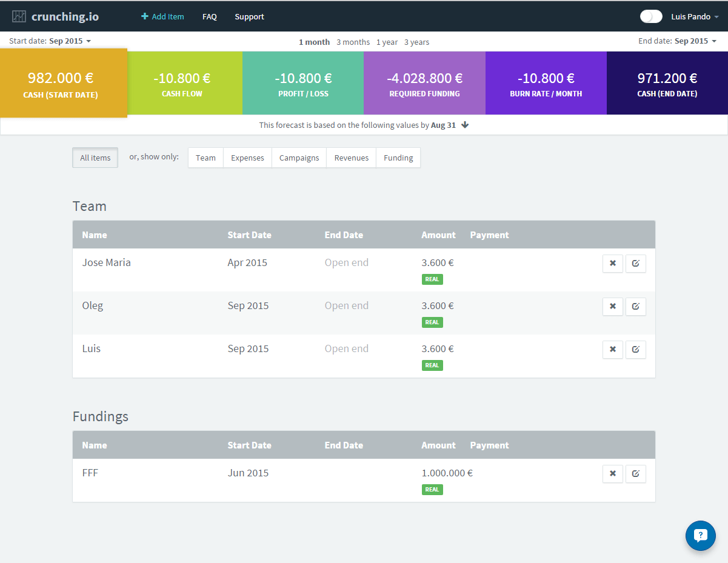Click the Add Item button
Image resolution: width=728 pixels, height=563 pixels.
tap(162, 17)
